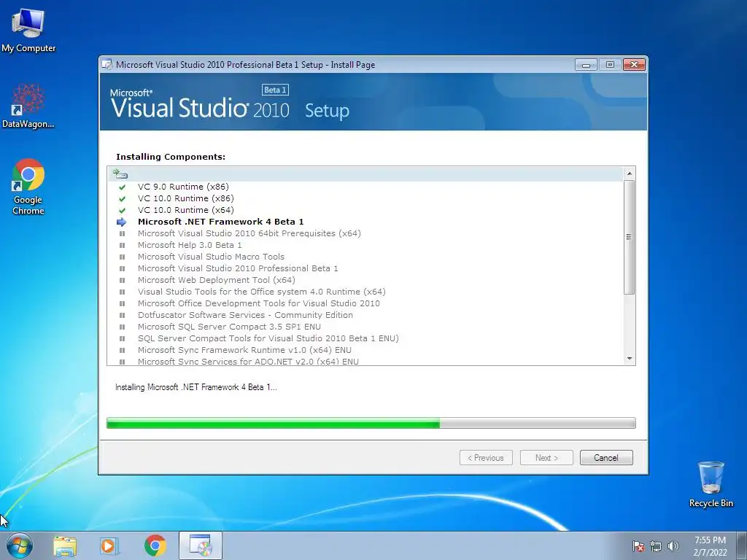Click pending icon beside SQL Server Compact 3.5 SP1
Screen dimensions: 747x560
pos(122,327)
